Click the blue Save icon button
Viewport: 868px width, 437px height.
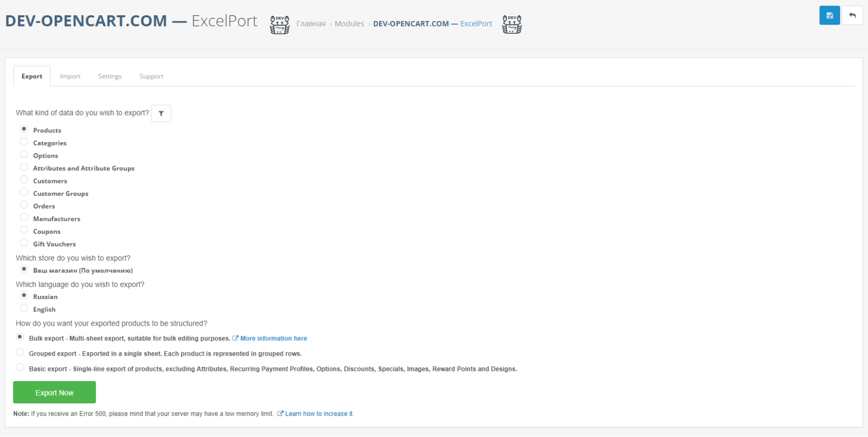[829, 15]
